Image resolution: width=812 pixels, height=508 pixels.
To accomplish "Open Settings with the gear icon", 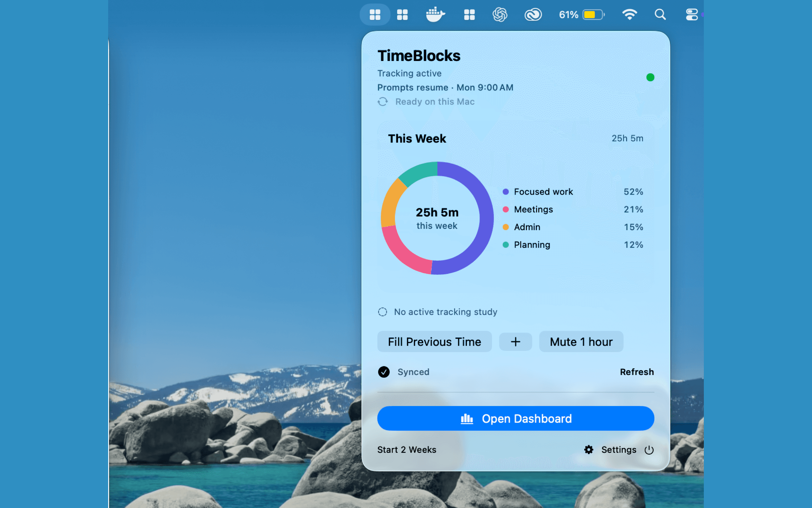I will click(588, 450).
